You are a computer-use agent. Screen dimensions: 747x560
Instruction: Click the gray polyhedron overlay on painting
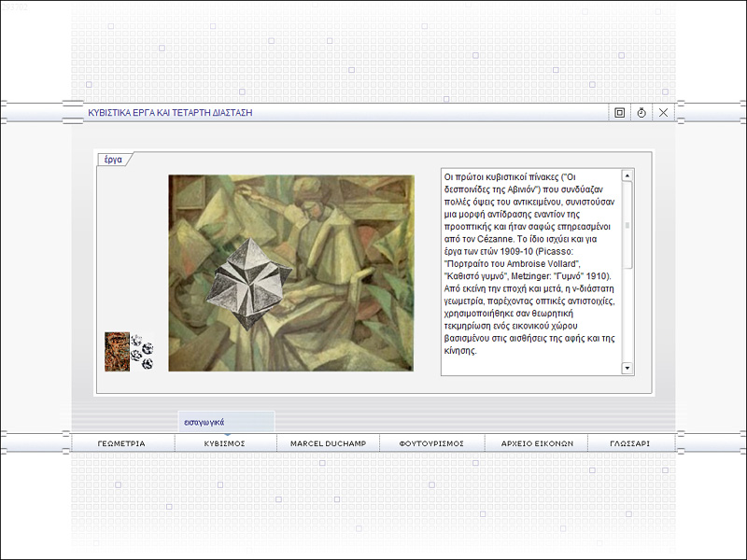coord(248,284)
